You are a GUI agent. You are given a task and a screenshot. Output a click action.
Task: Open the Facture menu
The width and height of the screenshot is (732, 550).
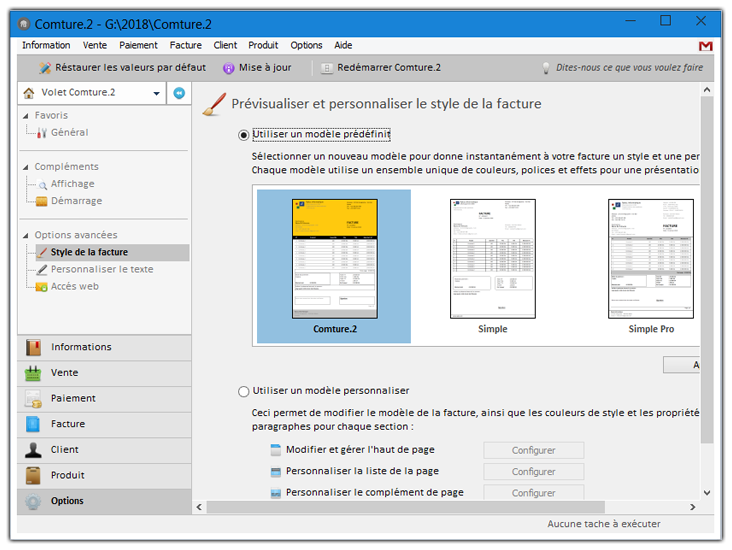185,45
